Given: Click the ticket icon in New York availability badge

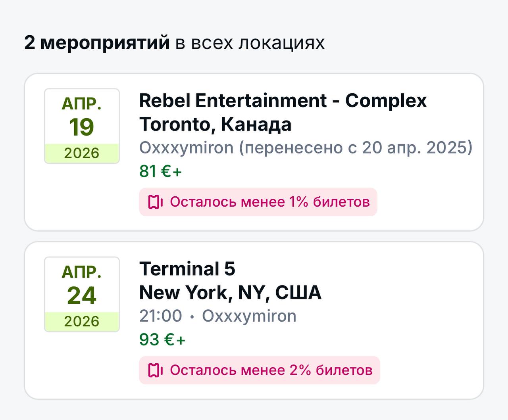Looking at the screenshot, I should tap(156, 370).
